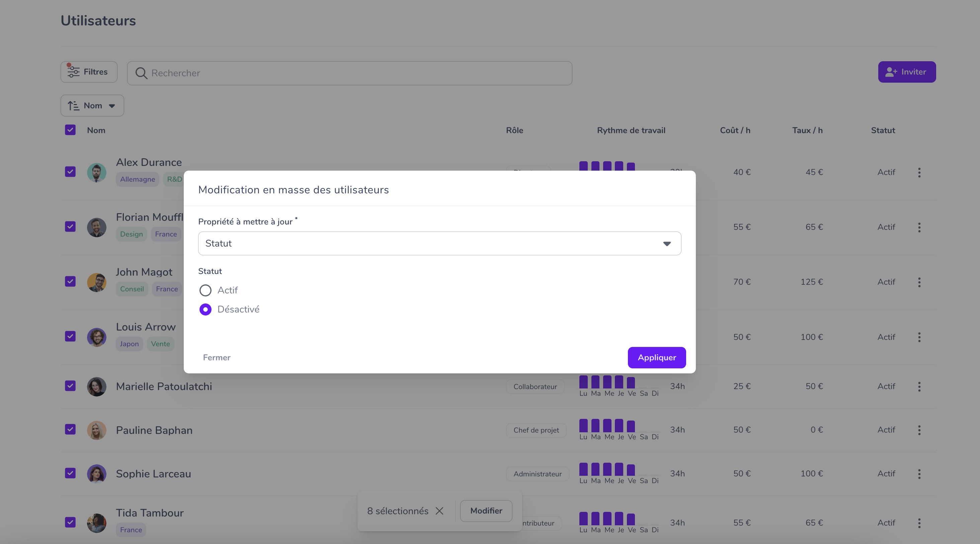Click Pauline Baphan's avatar
The width and height of the screenshot is (980, 544).
(x=97, y=430)
